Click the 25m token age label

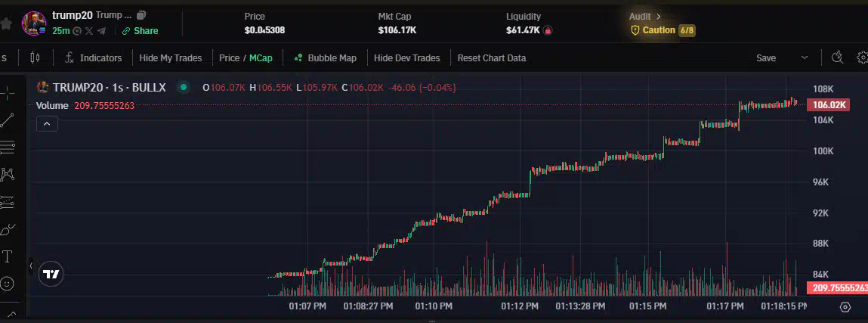[x=61, y=31]
